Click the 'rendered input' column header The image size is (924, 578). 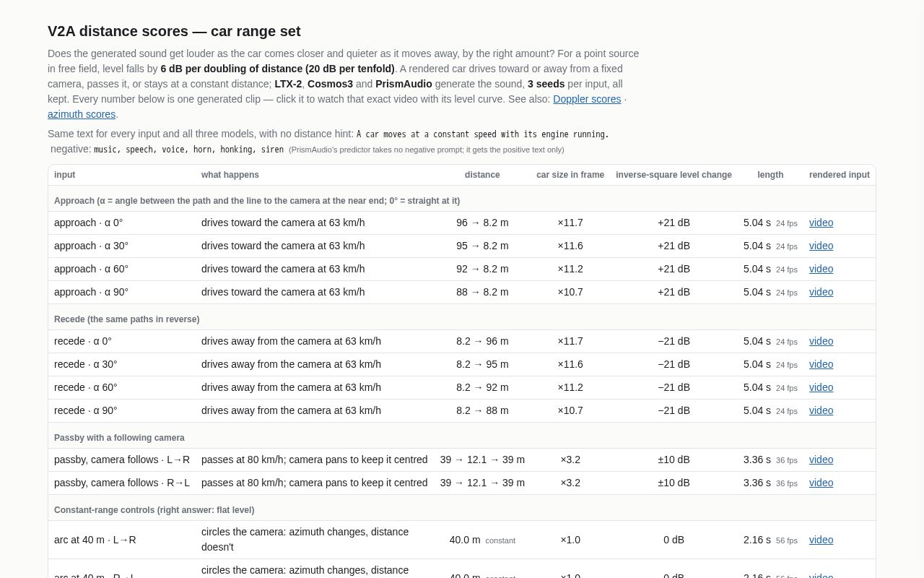pyautogui.click(x=840, y=175)
